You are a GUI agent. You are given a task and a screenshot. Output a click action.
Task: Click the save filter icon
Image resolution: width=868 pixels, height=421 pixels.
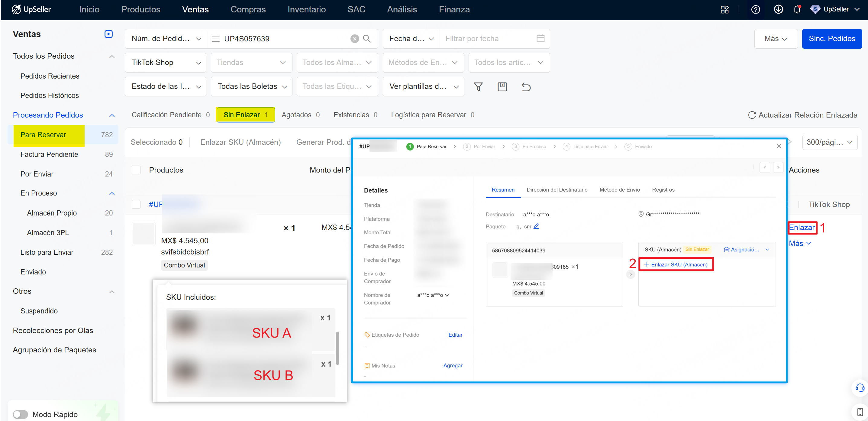click(x=502, y=87)
